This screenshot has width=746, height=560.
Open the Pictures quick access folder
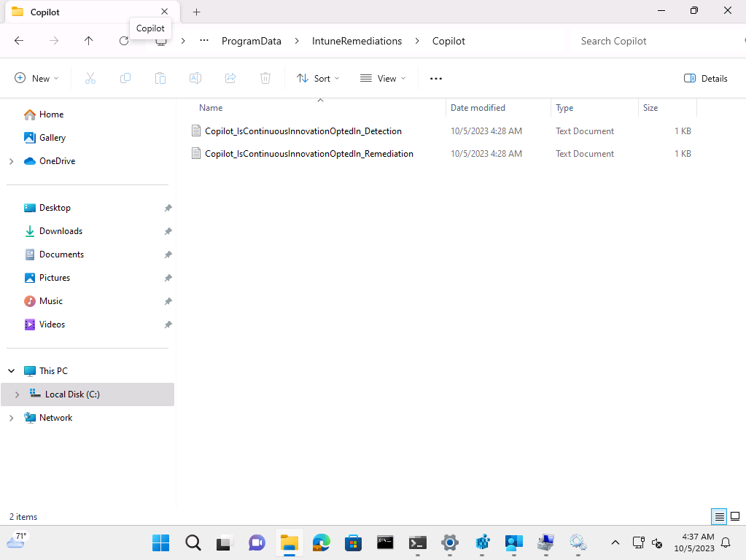(x=55, y=277)
